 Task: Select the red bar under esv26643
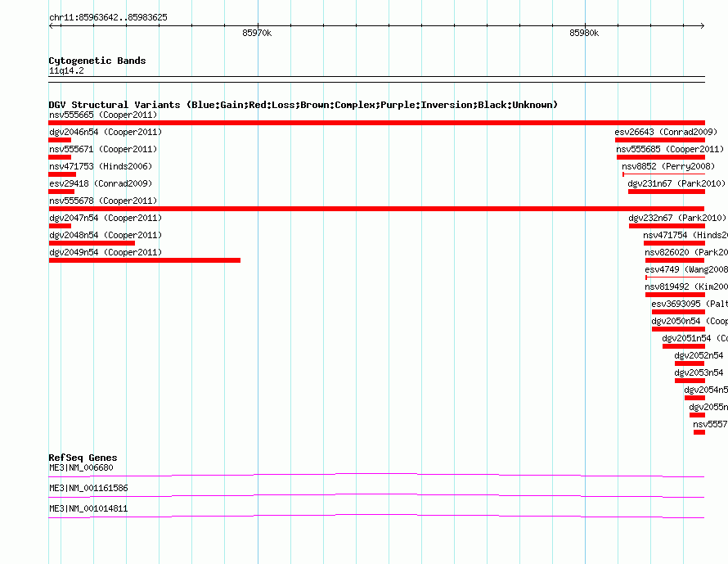660,140
